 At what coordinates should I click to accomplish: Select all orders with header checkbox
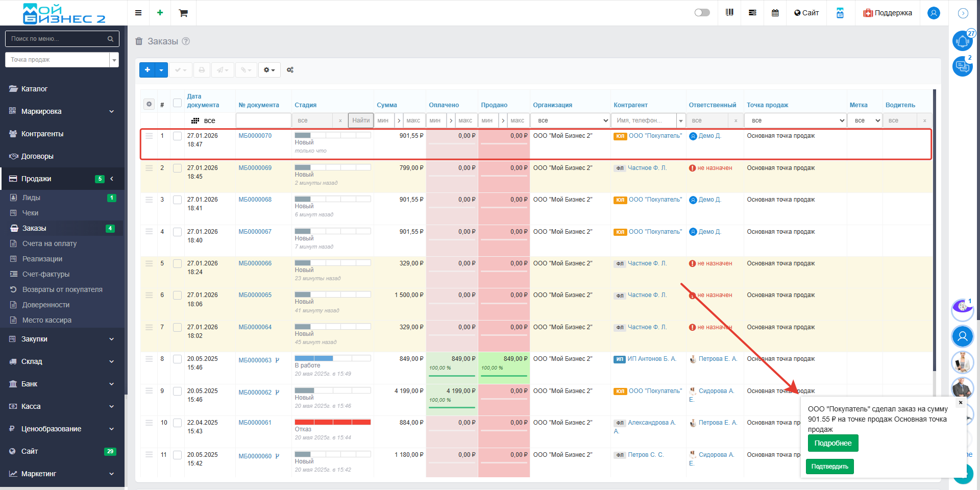(x=177, y=103)
